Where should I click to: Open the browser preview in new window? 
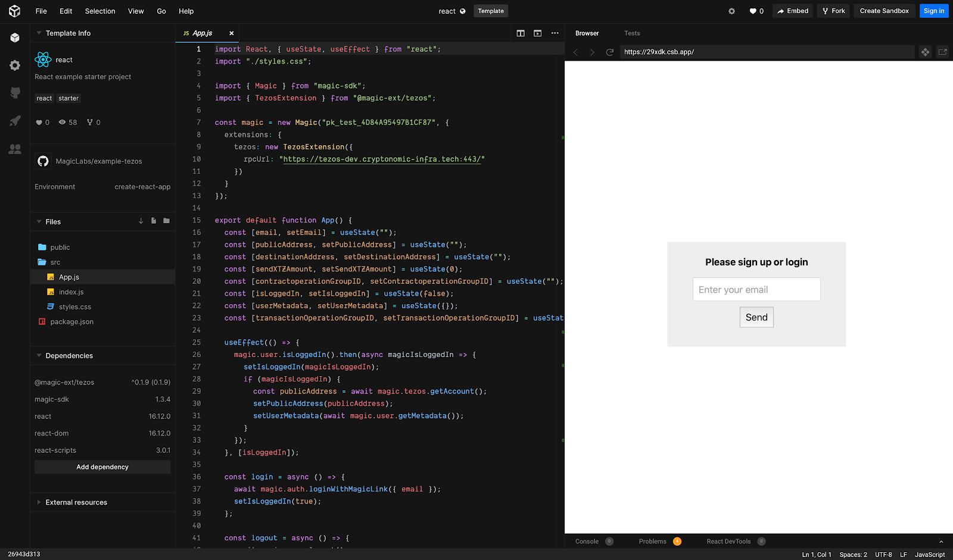(x=942, y=52)
